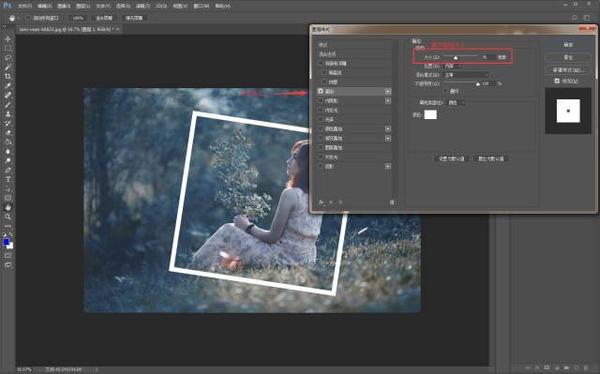Open the Layer menu
The height and width of the screenshot is (374, 600).
coord(83,6)
